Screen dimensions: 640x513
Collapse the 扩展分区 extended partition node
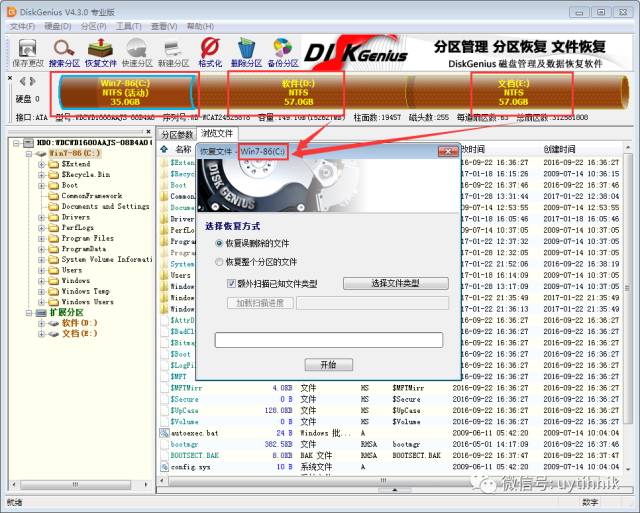tap(29, 313)
